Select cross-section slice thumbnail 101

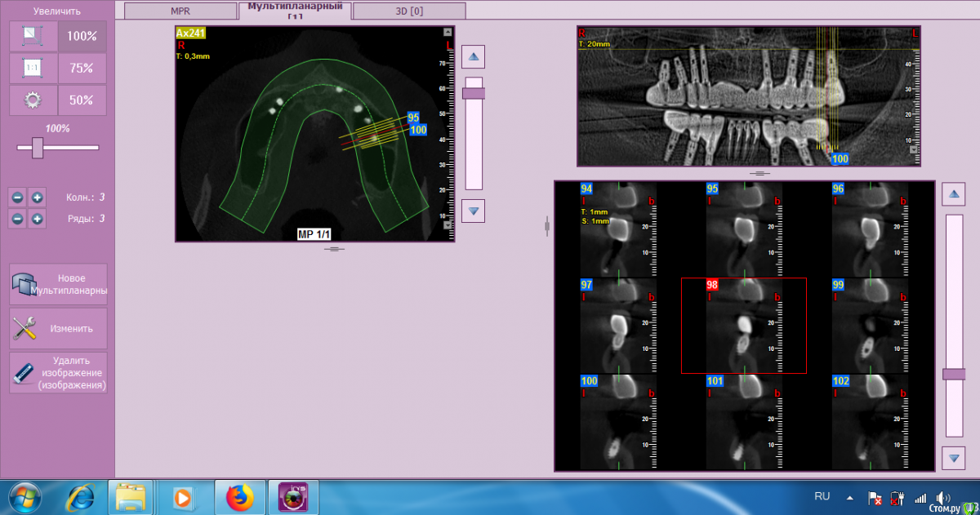743,422
